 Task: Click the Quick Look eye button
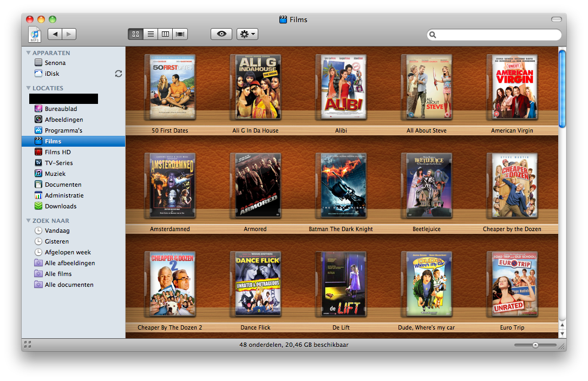(221, 34)
